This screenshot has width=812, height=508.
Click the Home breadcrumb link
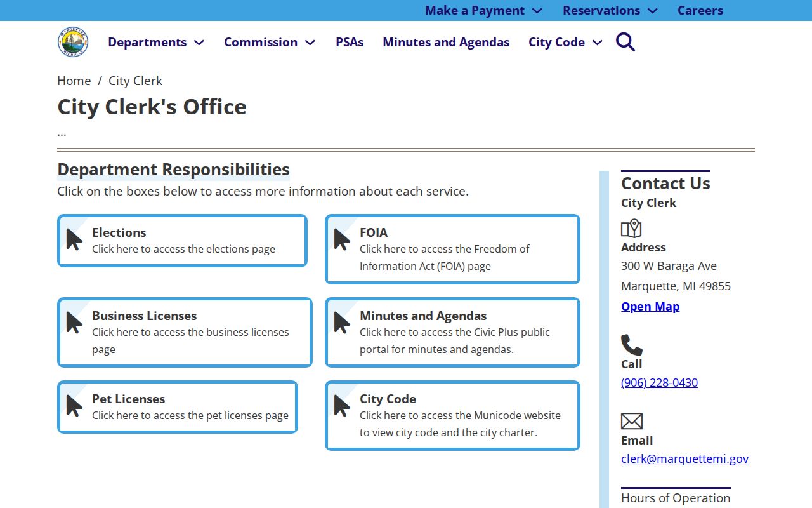click(x=74, y=81)
